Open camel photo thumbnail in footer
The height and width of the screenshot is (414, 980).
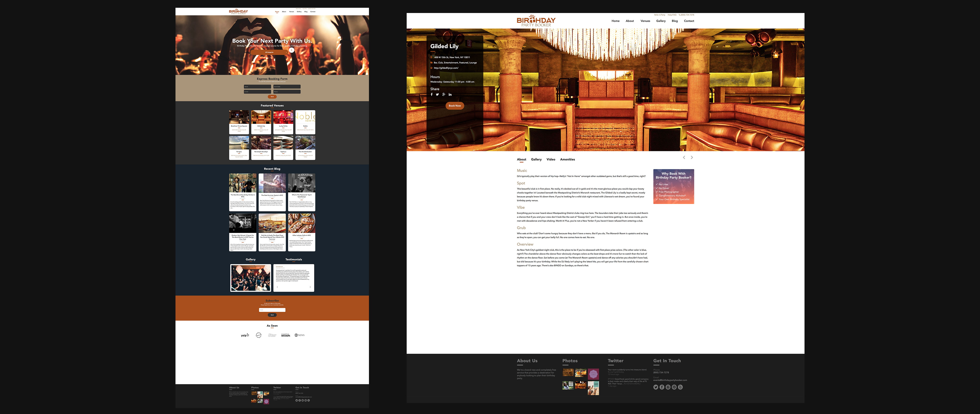pyautogui.click(x=593, y=388)
